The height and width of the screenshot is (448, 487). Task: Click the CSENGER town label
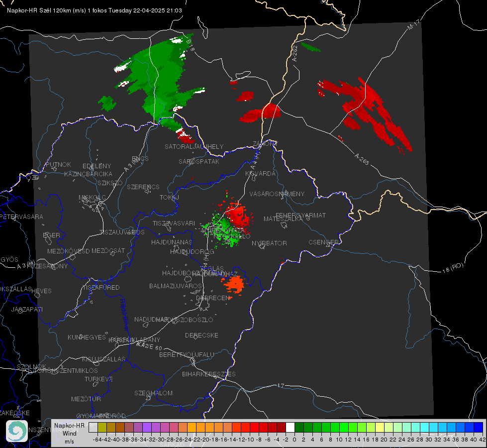click(x=323, y=242)
